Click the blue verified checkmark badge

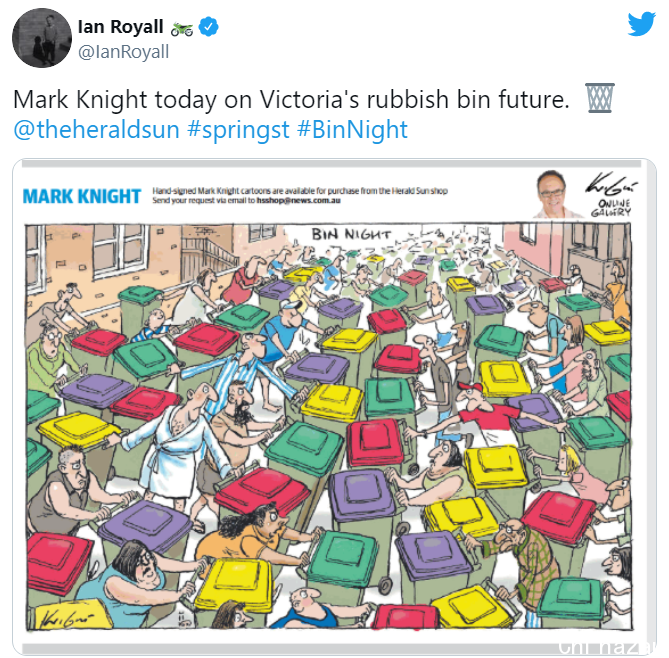(209, 27)
